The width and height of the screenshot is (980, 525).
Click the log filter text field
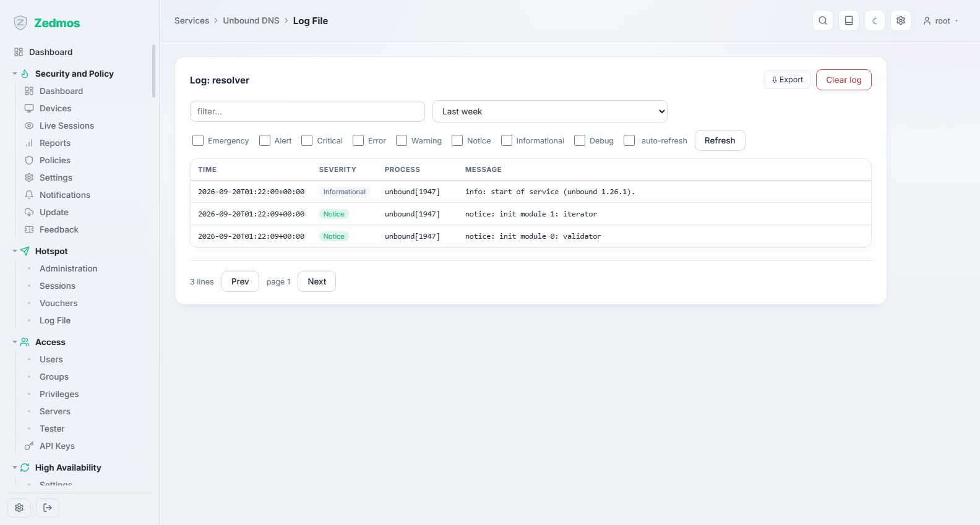[x=307, y=111]
